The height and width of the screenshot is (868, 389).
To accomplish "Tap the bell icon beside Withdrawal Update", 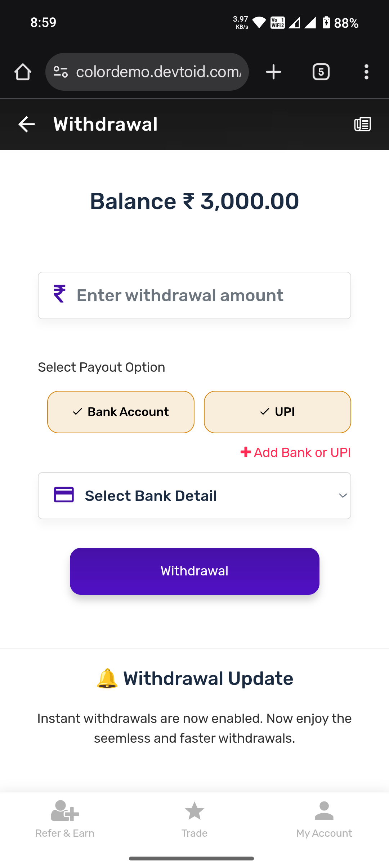I will [107, 679].
